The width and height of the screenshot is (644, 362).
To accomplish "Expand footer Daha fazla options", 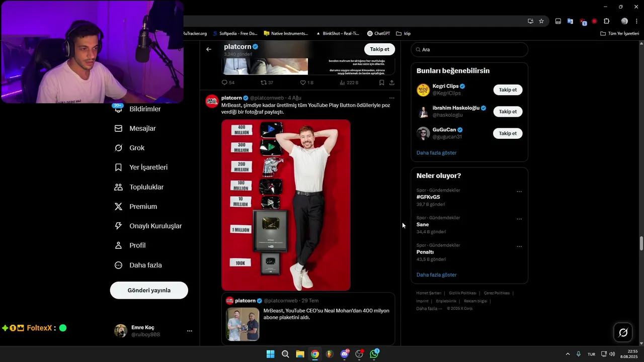I will pos(429,308).
